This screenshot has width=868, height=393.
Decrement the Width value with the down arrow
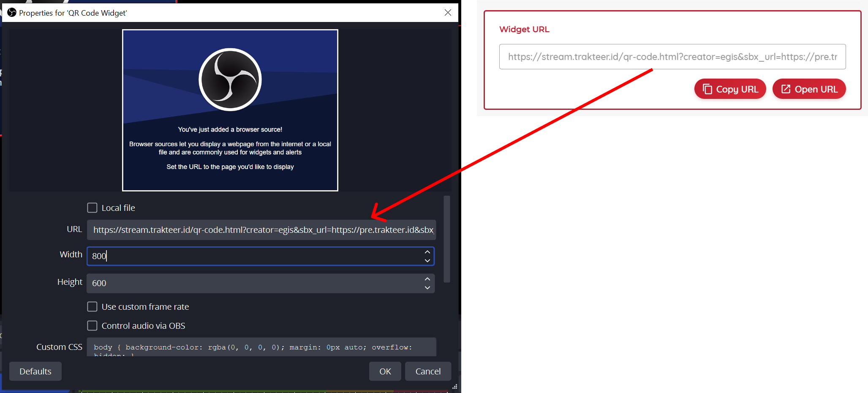pyautogui.click(x=427, y=261)
